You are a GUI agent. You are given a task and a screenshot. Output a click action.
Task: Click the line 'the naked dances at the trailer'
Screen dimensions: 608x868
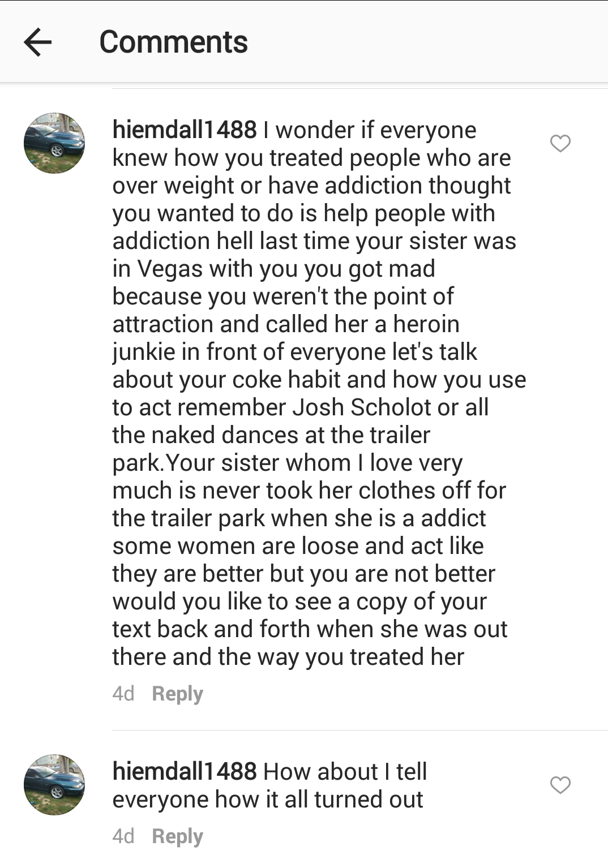[271, 435]
